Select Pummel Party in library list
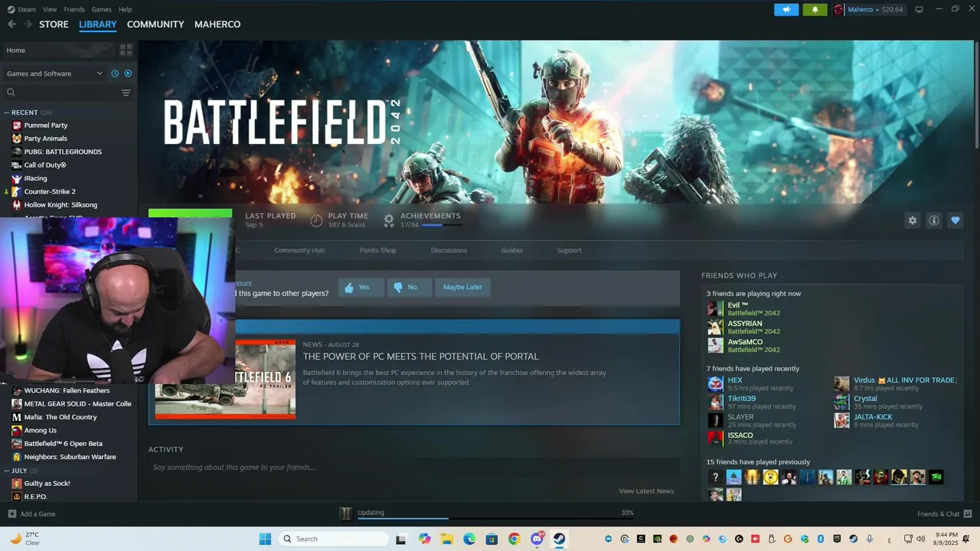The width and height of the screenshot is (980, 551). coord(46,126)
